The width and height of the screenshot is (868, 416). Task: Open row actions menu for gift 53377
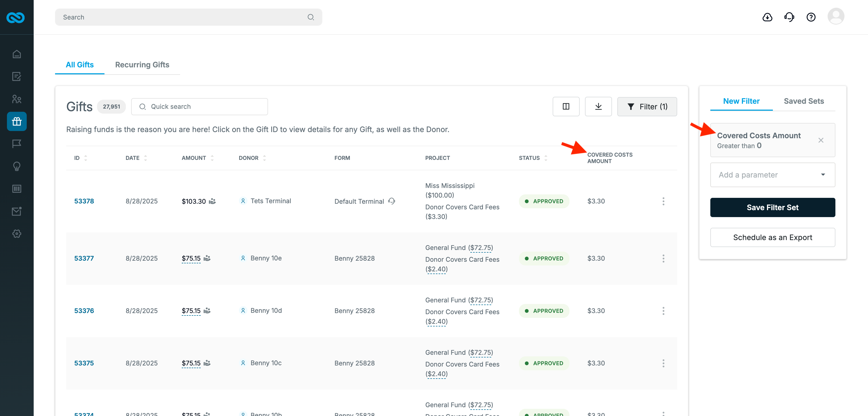[x=663, y=259]
